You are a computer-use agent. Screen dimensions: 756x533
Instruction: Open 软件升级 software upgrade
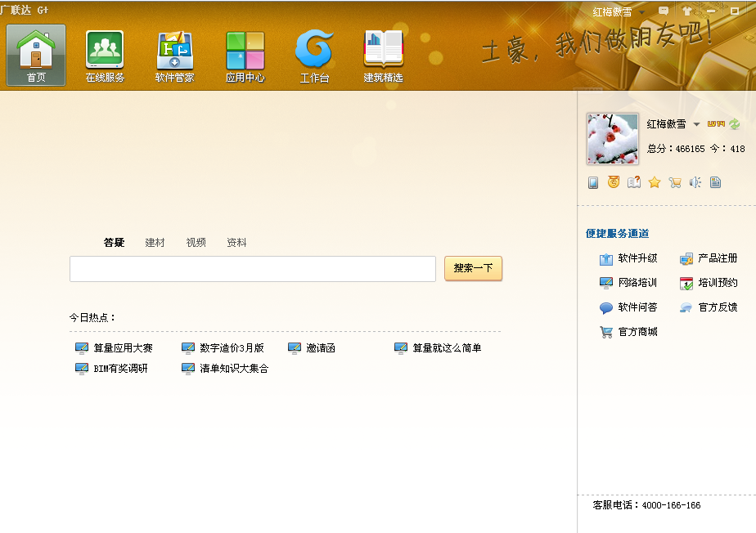(628, 258)
